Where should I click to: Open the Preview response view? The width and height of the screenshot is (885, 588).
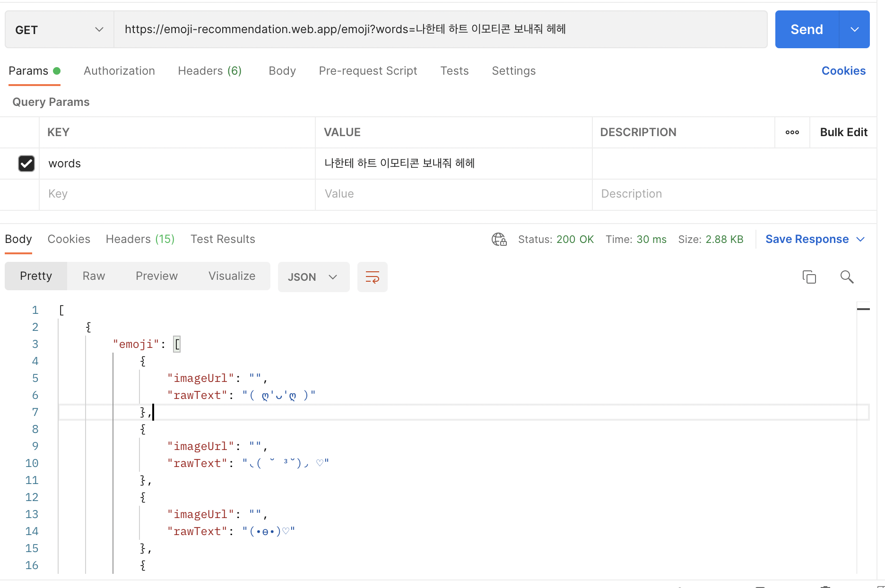[156, 276]
